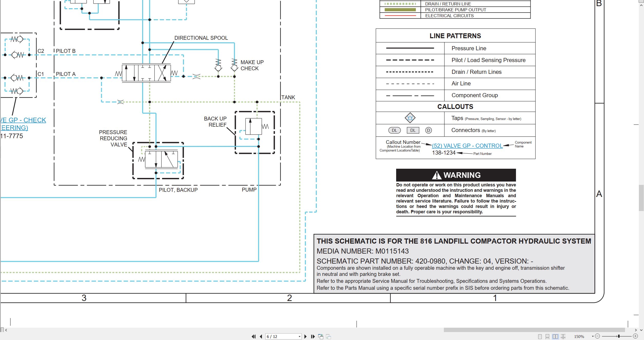Switch to two-page continuous view
Viewport: 644px width, 340px height.
563,336
